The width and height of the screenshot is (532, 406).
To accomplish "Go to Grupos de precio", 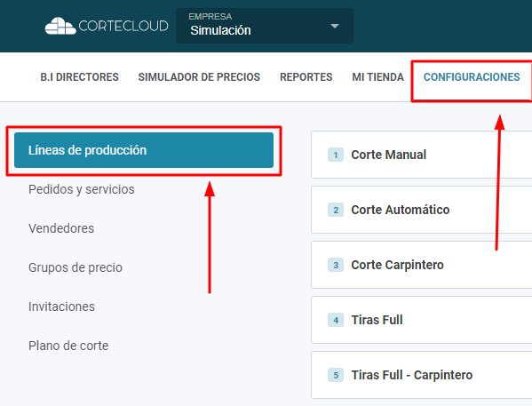I will tap(75, 267).
